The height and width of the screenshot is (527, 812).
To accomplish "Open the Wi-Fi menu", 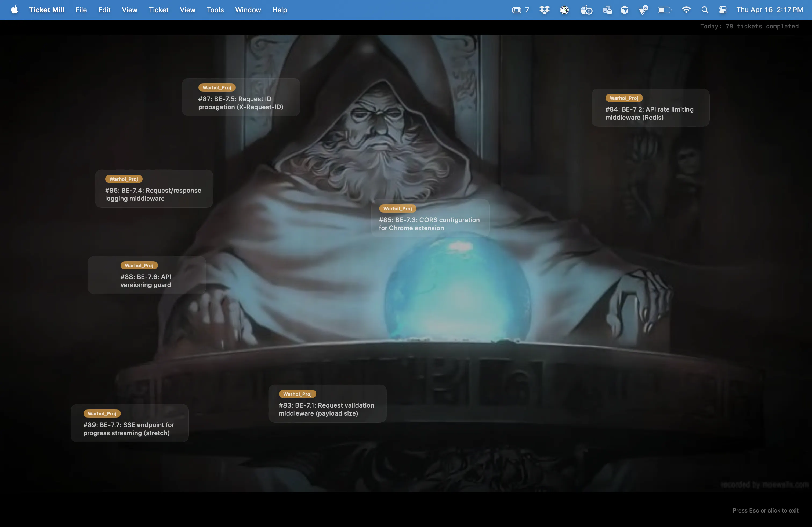I will point(686,10).
